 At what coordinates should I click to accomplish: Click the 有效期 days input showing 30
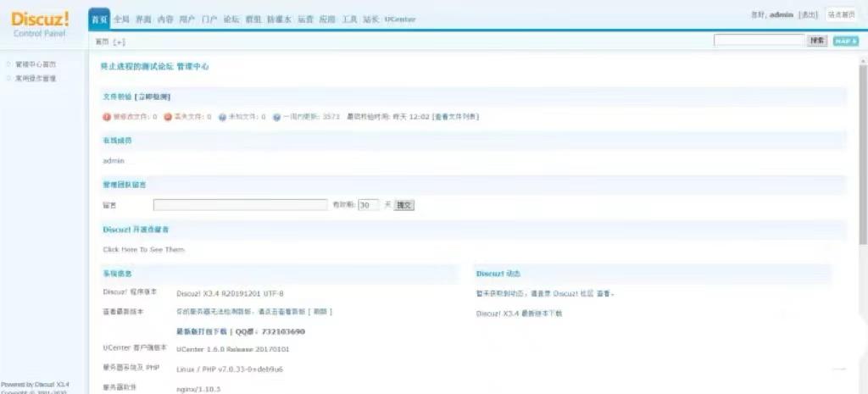368,205
